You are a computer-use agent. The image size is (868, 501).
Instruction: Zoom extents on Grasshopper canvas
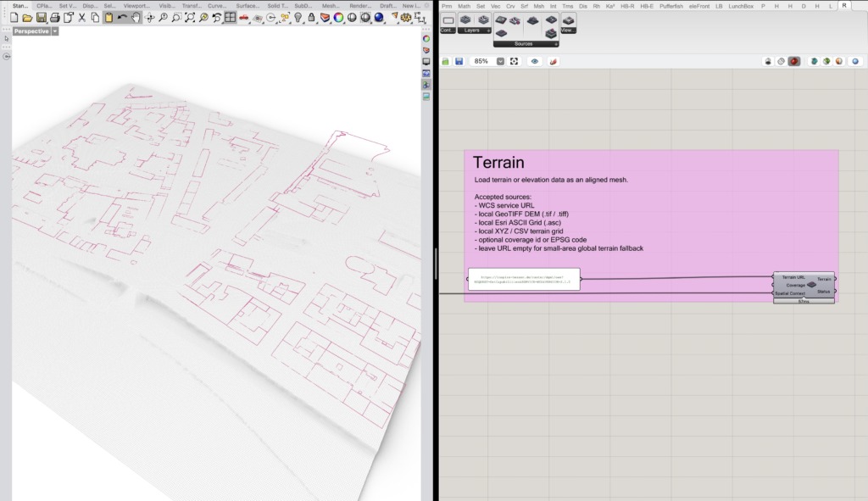coord(514,61)
